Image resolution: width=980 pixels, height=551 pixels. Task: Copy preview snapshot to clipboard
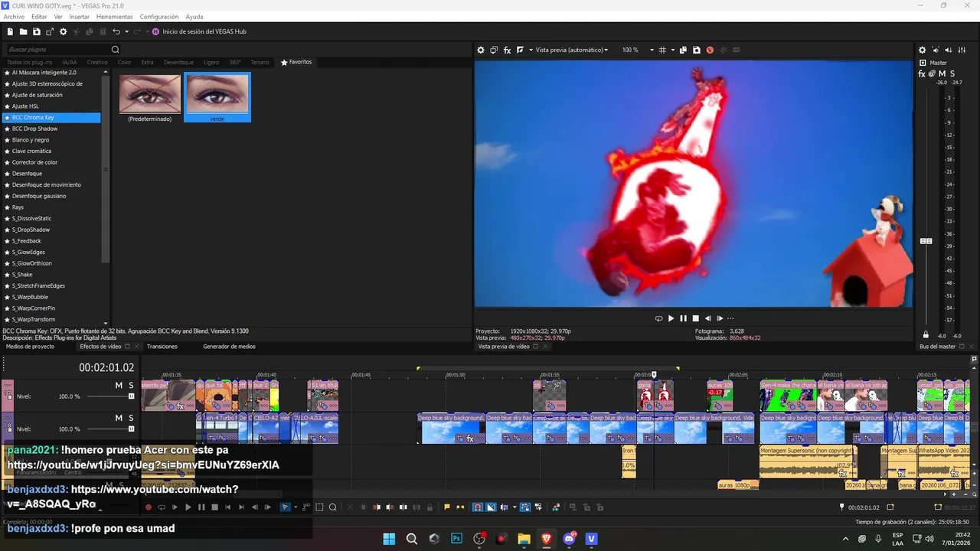click(x=683, y=50)
